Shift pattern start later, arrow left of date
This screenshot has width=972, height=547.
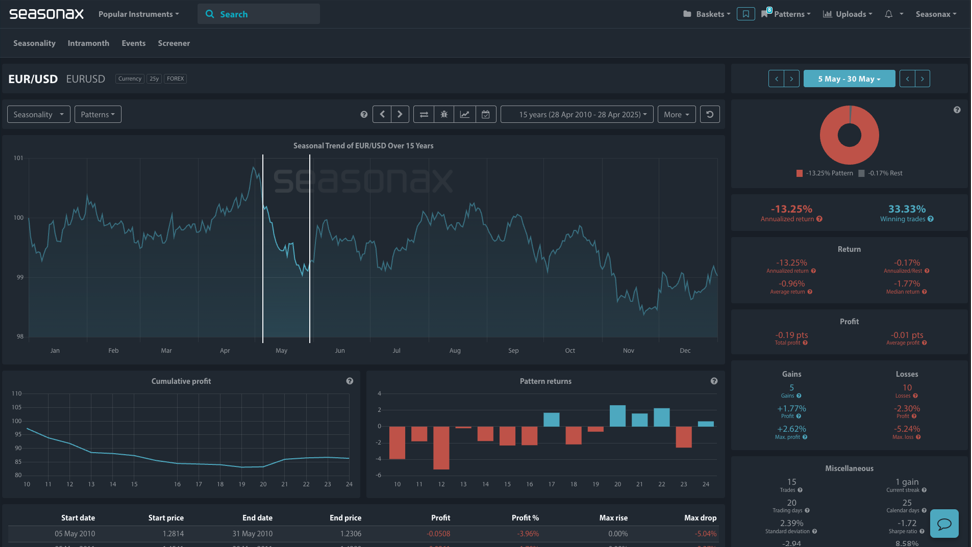791,79
